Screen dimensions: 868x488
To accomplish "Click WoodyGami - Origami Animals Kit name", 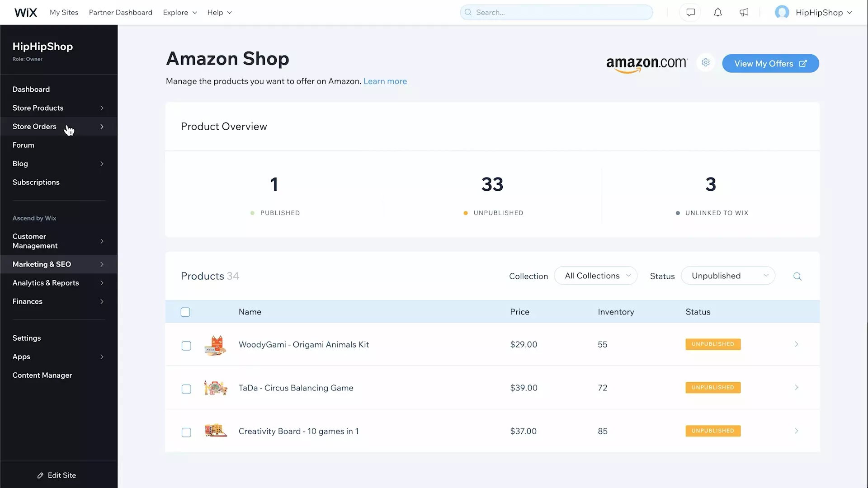I will tap(304, 345).
